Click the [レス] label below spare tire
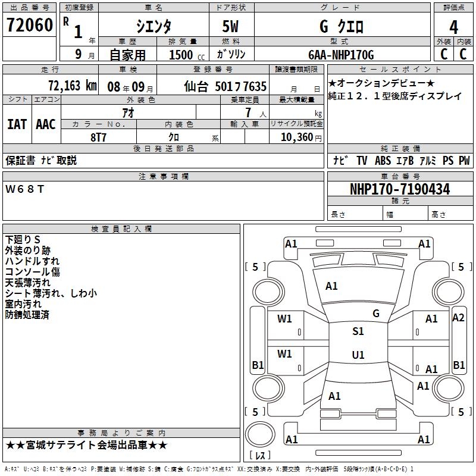Viewport: 476px width, 476px height. coord(260,455)
